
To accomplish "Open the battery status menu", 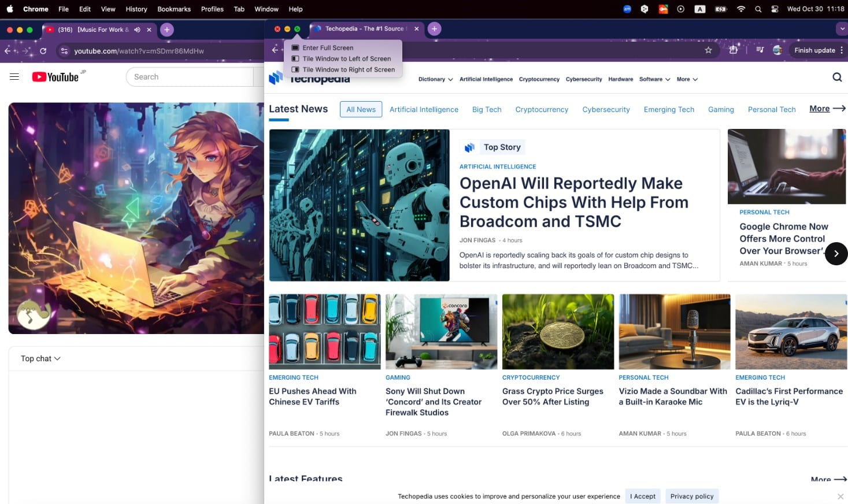I will (x=720, y=9).
